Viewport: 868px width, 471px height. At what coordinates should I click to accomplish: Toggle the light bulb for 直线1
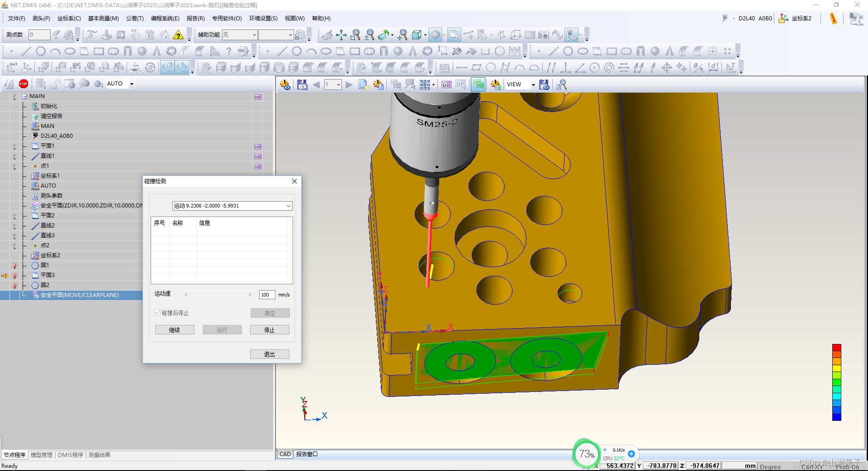tap(14, 156)
